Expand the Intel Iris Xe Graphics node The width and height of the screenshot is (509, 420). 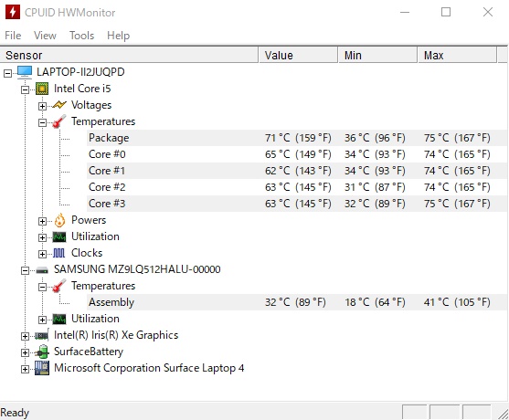pyautogui.click(x=25, y=336)
